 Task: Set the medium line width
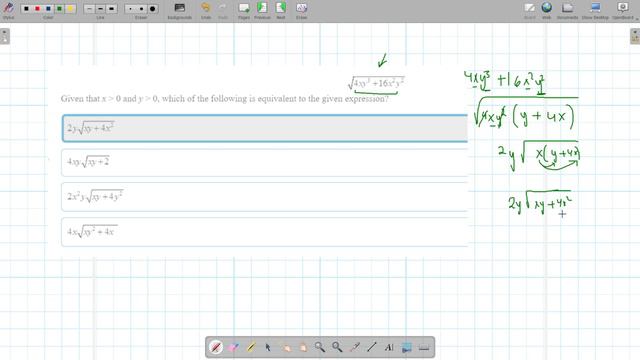[x=100, y=9]
